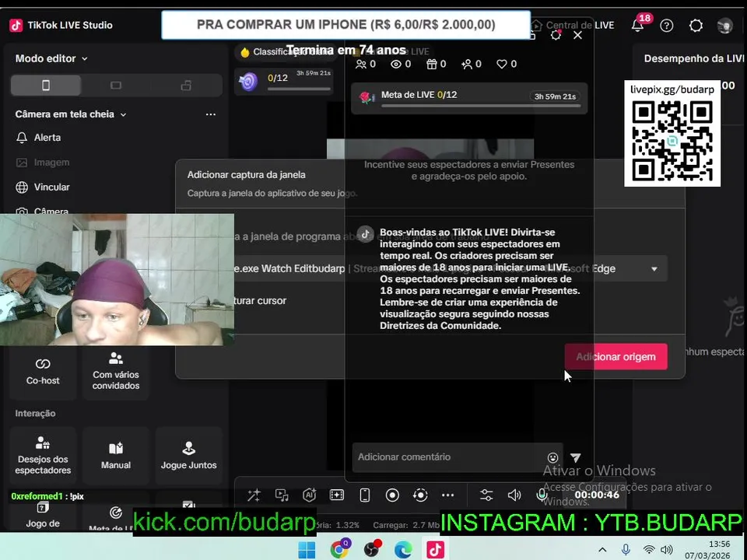Open Windows Start button
747x560 pixels.
[x=307, y=550]
